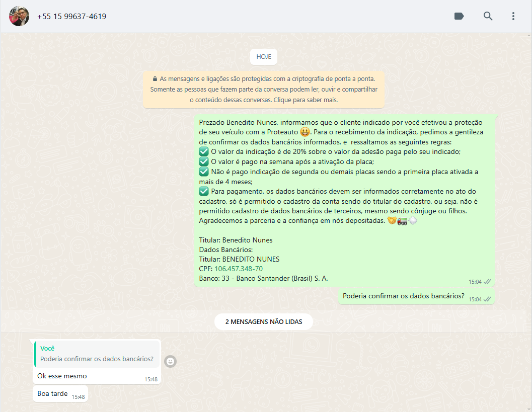React with the emoji button beside reply
Image resolution: width=532 pixels, height=412 pixels.
point(171,361)
